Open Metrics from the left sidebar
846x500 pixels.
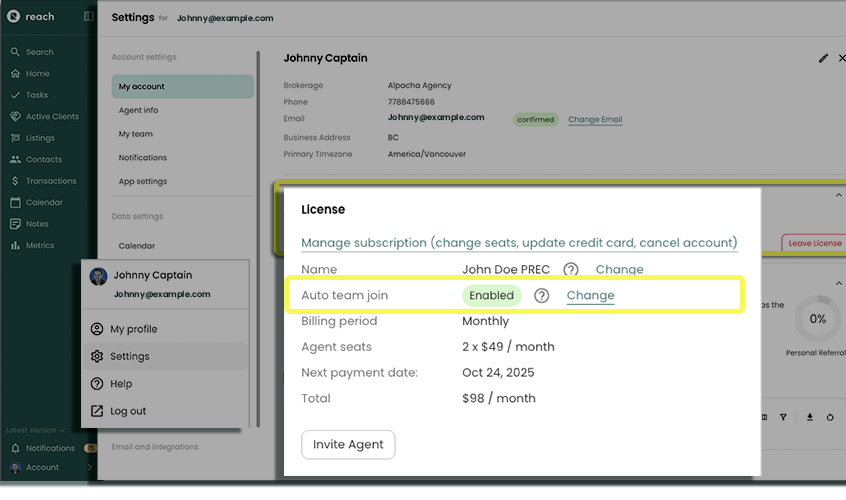pos(40,246)
